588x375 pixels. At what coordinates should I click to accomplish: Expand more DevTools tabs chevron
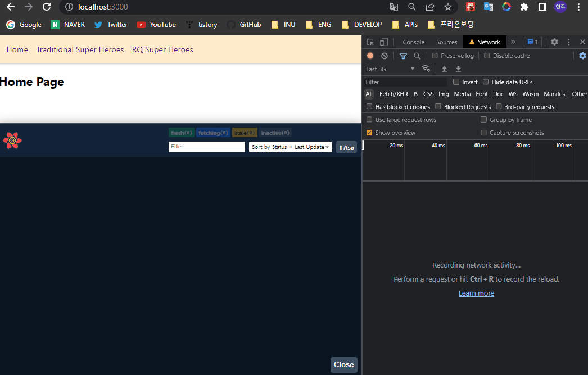[x=513, y=42]
